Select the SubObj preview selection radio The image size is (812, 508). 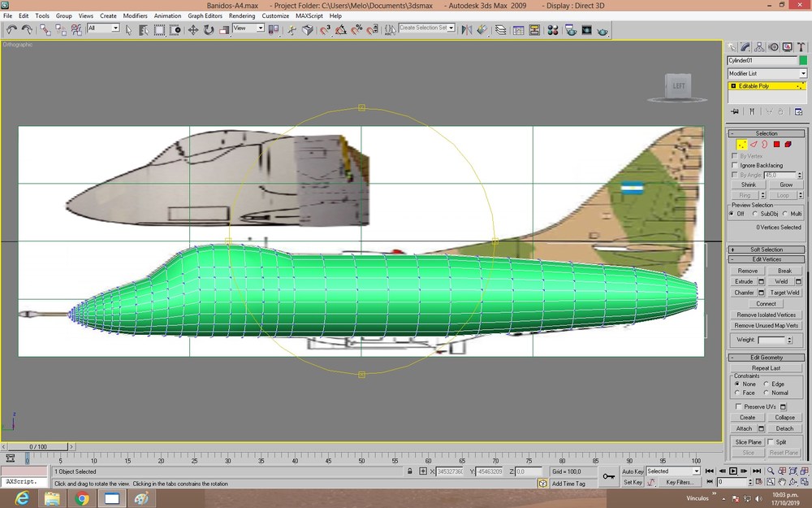click(755, 214)
